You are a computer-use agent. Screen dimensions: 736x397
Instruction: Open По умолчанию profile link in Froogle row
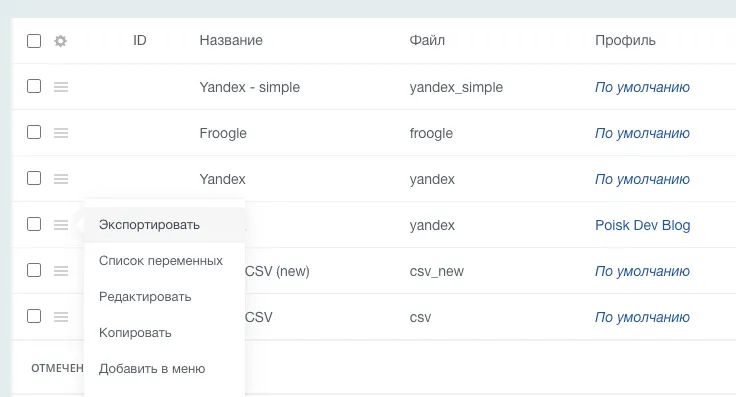coord(642,133)
